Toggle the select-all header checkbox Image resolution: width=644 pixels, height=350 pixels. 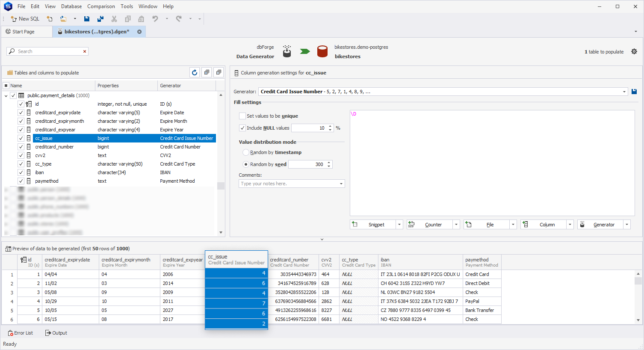6,86
